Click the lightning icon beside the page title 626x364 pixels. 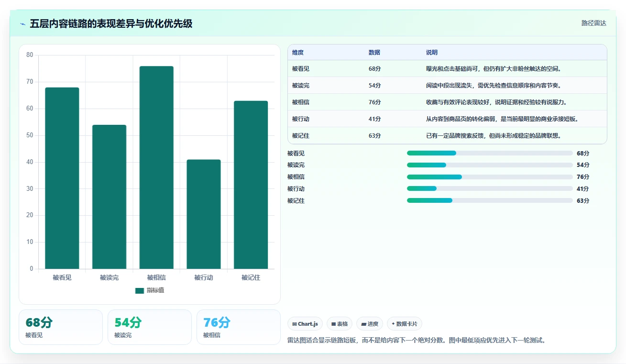(x=22, y=23)
